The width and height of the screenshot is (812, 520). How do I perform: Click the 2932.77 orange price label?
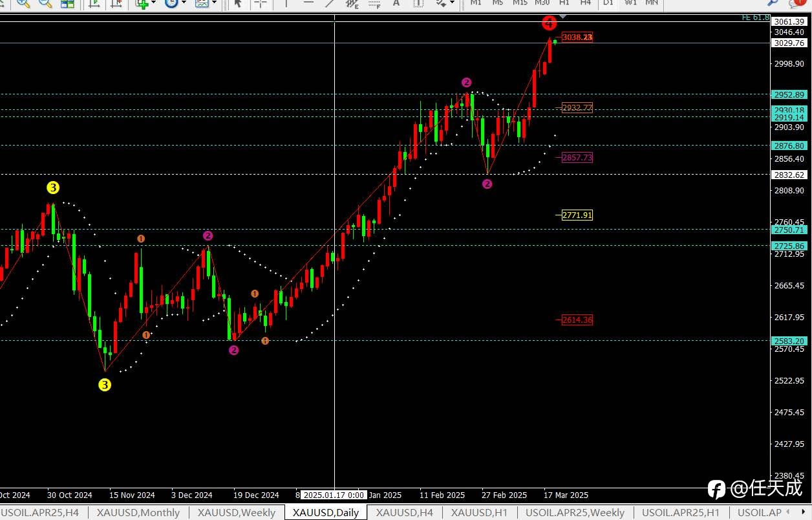coord(577,108)
